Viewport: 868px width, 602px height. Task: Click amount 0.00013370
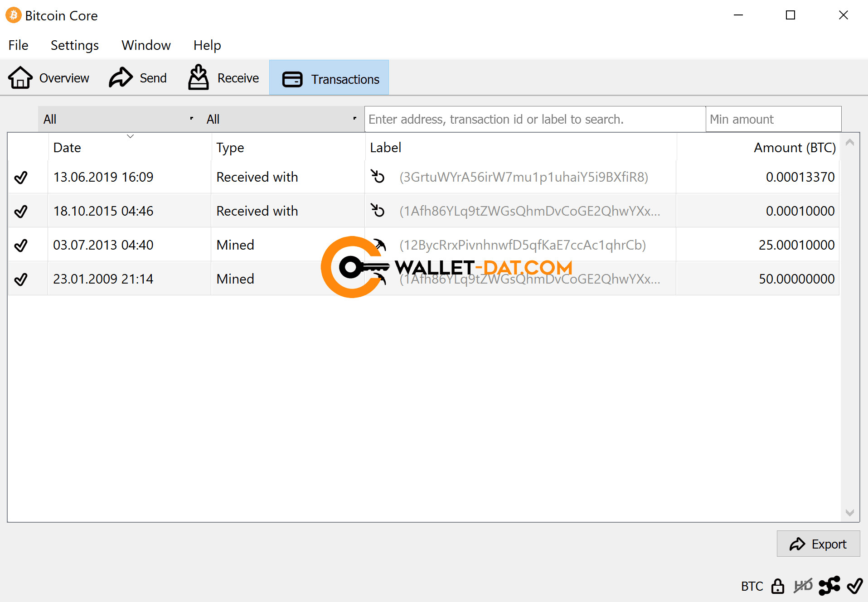800,177
